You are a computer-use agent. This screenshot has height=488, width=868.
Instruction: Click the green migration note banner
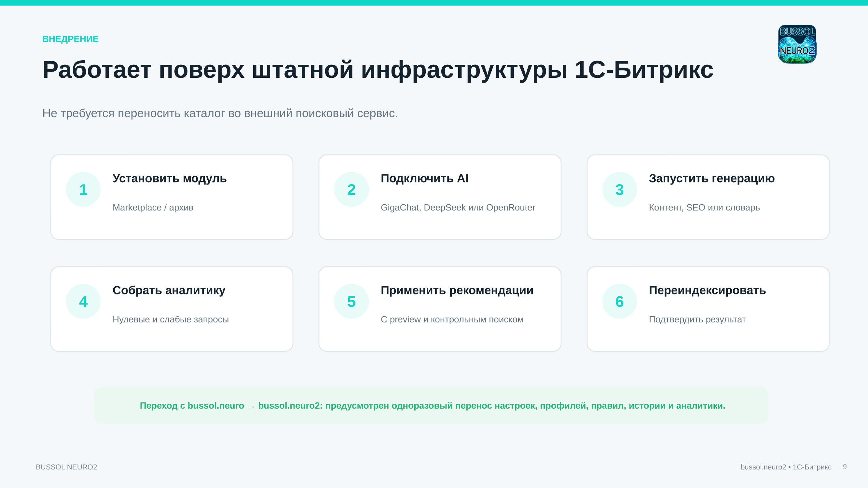click(431, 405)
